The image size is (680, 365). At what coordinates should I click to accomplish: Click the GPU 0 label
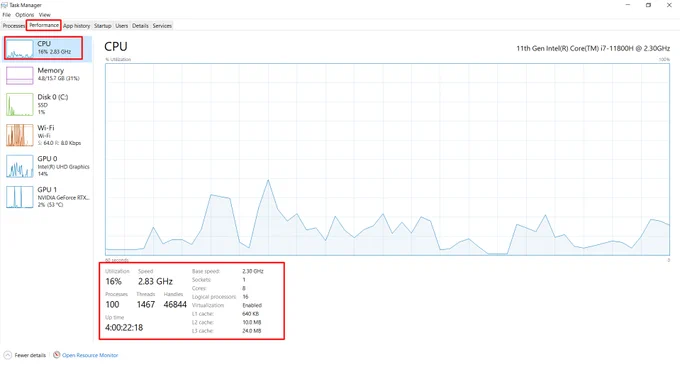click(47, 159)
